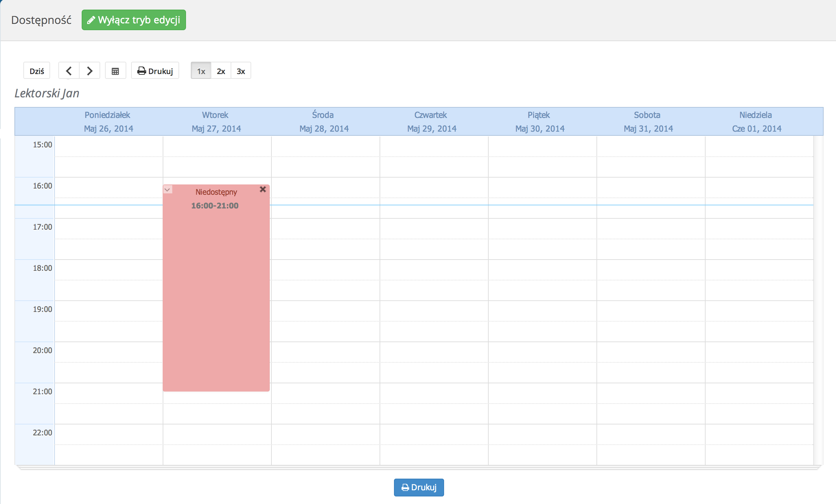Image resolution: width=836 pixels, height=504 pixels.
Task: Open the calendar date picker icon
Action: [x=115, y=71]
